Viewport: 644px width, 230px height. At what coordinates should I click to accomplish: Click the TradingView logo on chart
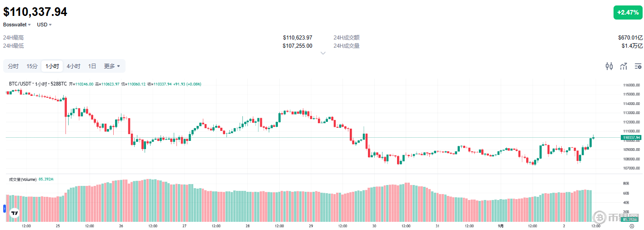coord(15,213)
